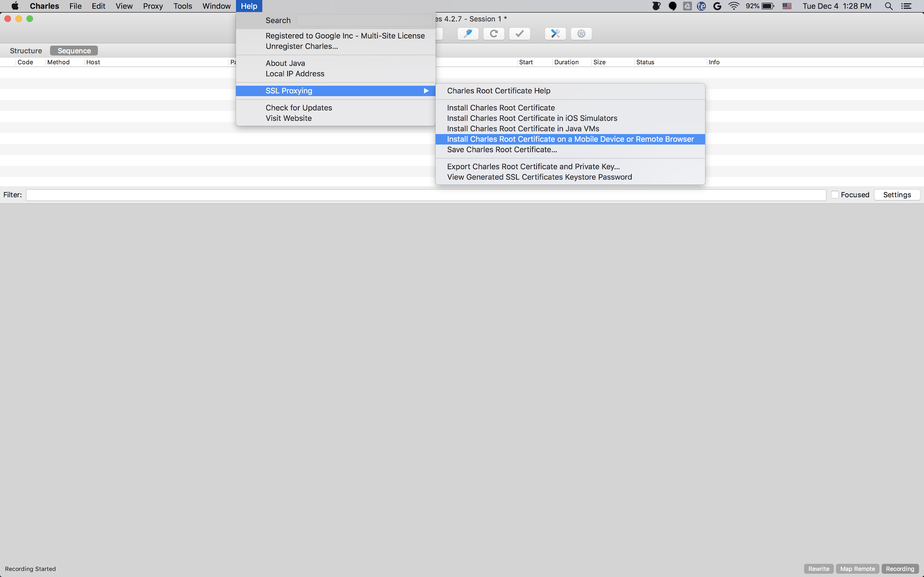The height and width of the screenshot is (577, 924).
Task: Open the settings gear toolbar icon
Action: [x=581, y=34]
